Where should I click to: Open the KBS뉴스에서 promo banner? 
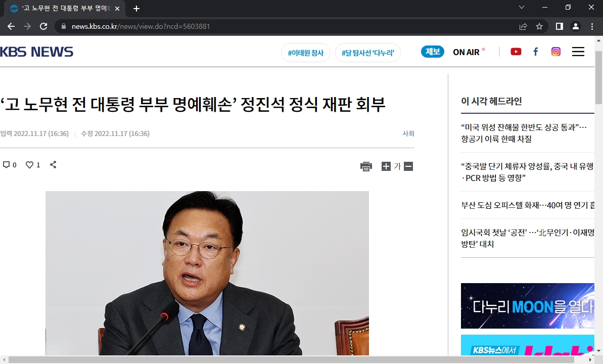528,345
